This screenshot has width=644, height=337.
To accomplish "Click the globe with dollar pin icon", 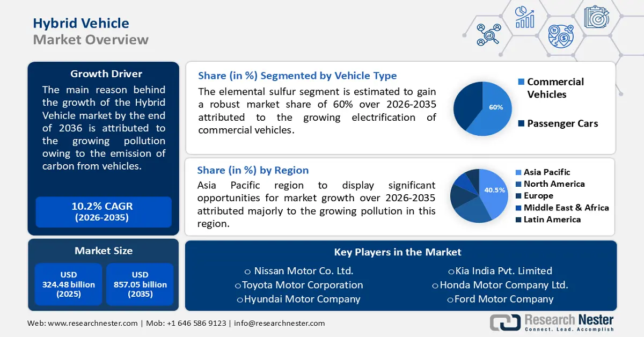I will 560,35.
